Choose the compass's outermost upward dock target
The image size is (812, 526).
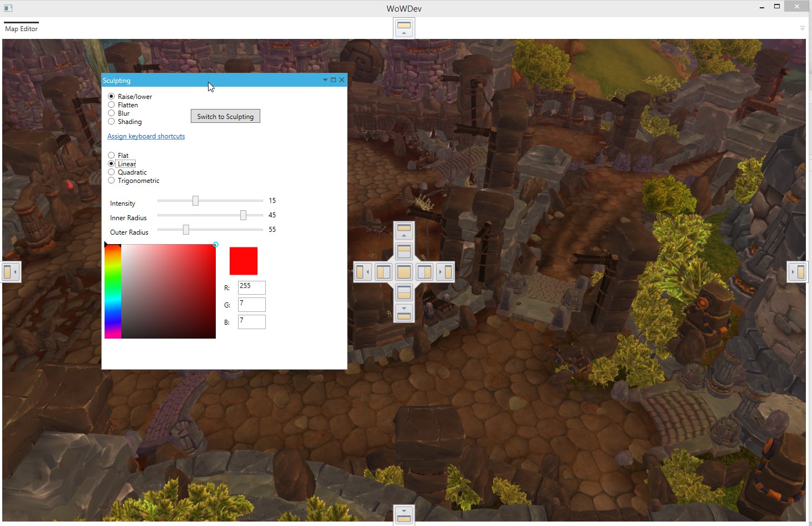click(x=404, y=231)
